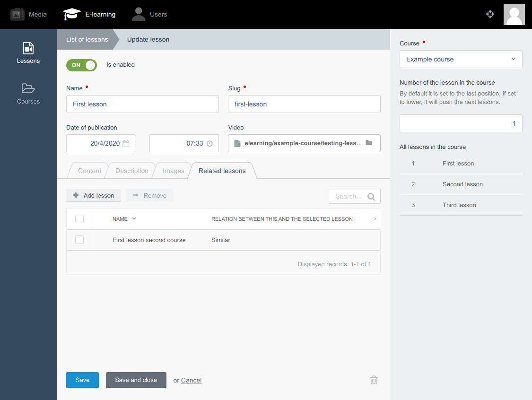Screen dimensions: 532x400
Task: Focus the Name input field
Action: click(142, 104)
